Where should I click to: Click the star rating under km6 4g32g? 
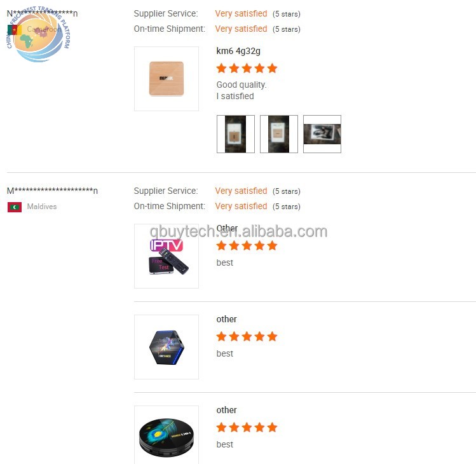click(x=247, y=68)
